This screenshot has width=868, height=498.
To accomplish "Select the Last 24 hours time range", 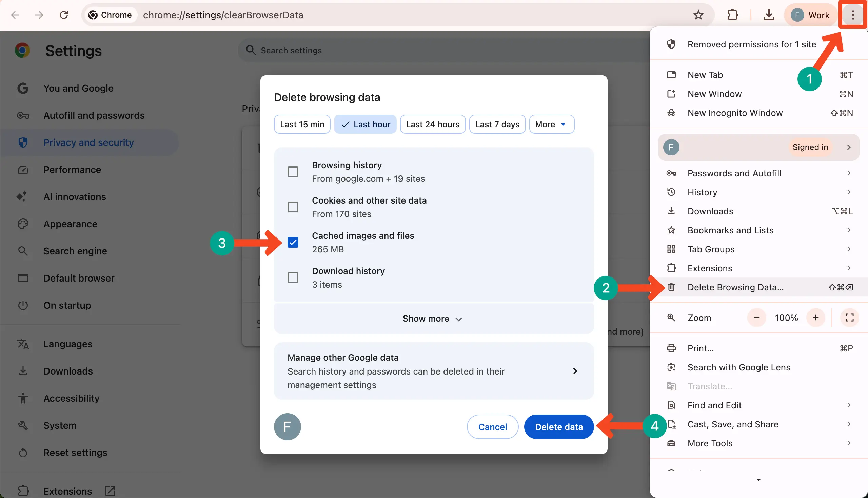I will (x=432, y=124).
